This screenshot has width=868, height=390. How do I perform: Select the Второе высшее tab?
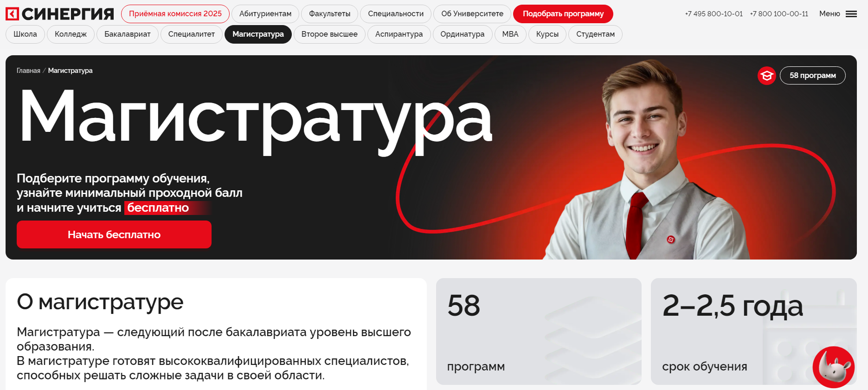(x=329, y=34)
